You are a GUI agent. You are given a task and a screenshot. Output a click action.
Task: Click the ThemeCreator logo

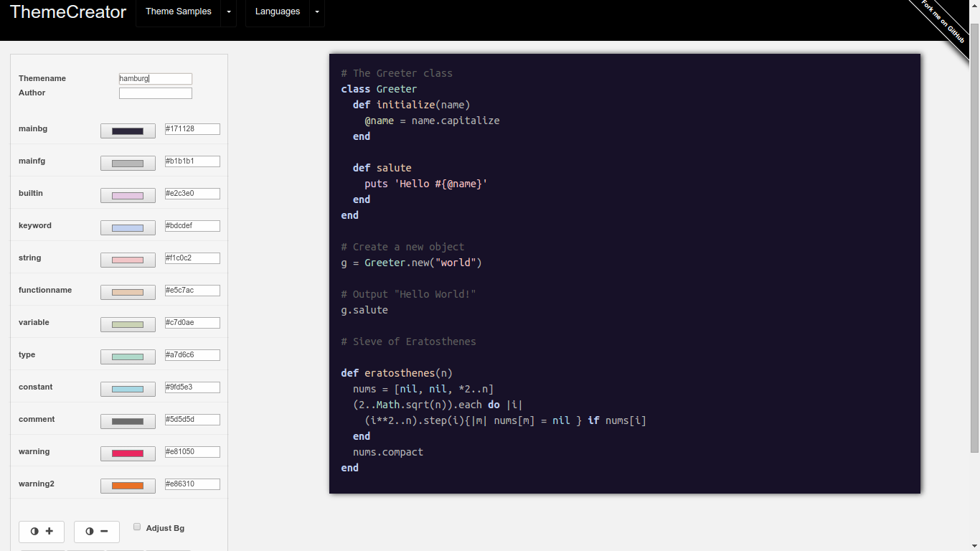pos(67,12)
